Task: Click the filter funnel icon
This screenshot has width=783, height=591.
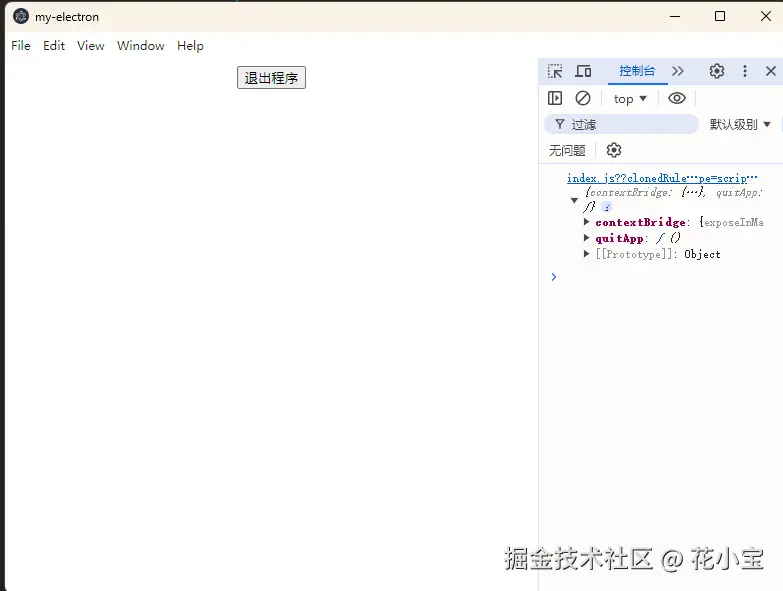Action: coord(560,124)
